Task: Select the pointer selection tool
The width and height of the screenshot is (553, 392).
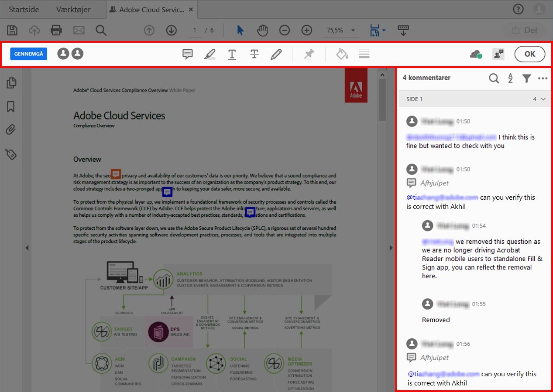Action: tap(240, 30)
